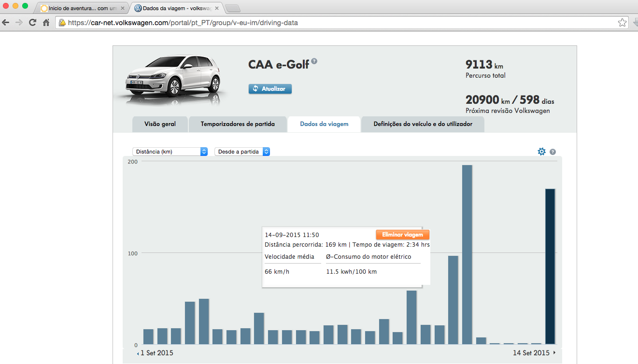Bookmark this page with the star

623,23
